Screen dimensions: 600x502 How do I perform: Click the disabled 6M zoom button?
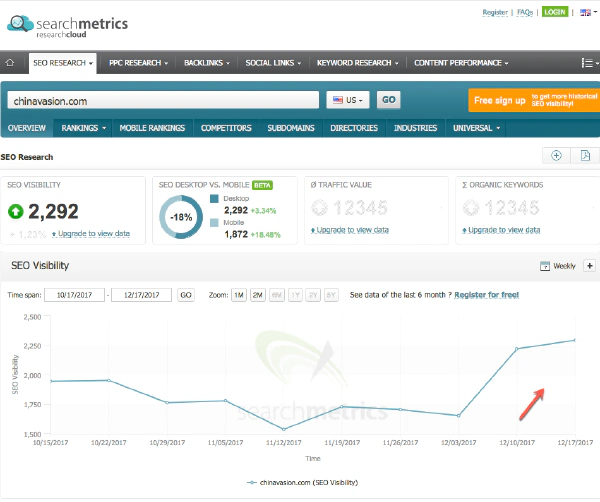(x=277, y=295)
